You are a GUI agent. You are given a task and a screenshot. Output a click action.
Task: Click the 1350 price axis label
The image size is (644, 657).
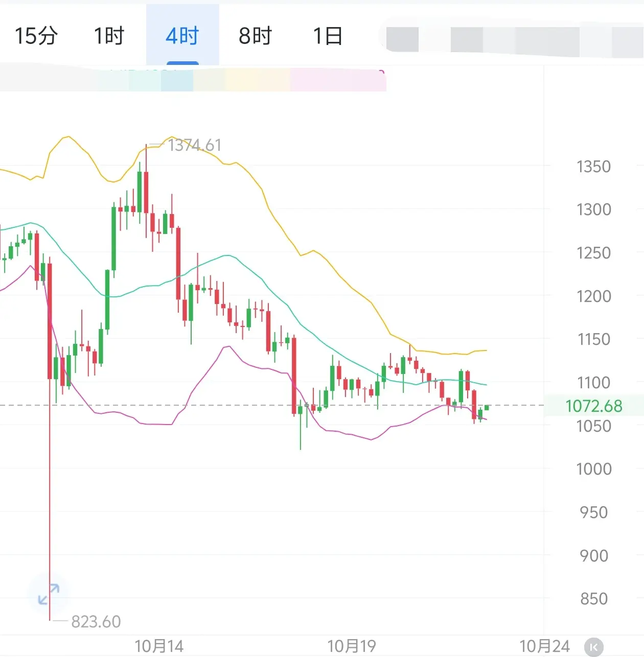[x=593, y=167]
